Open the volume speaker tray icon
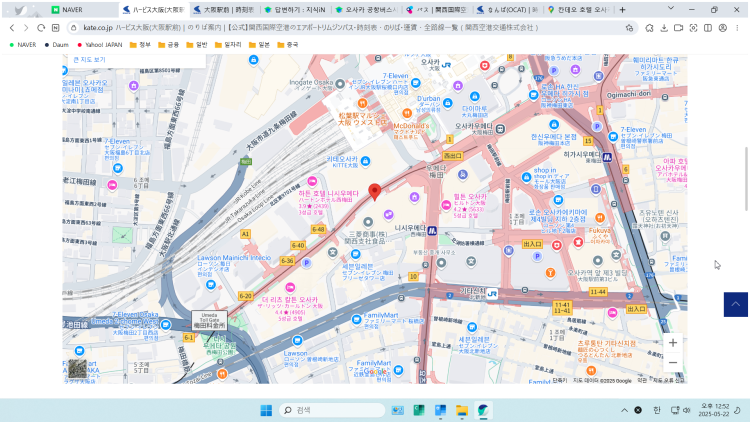 coord(687,410)
